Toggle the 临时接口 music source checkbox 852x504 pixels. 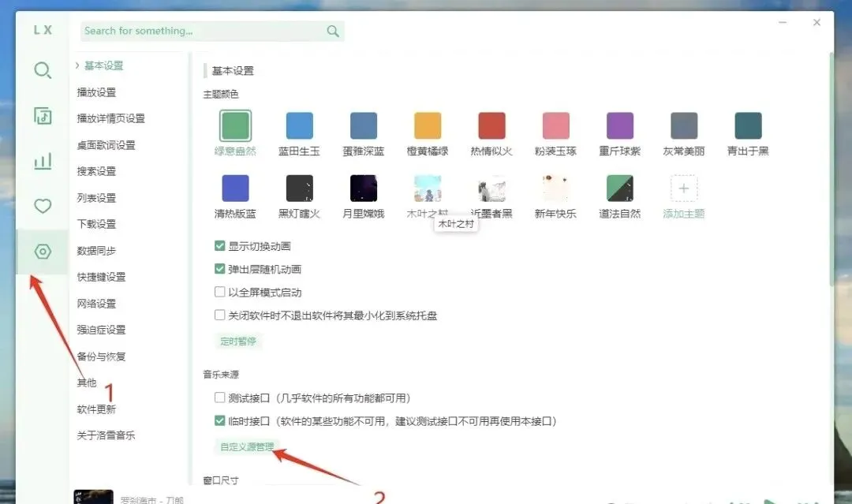point(219,420)
